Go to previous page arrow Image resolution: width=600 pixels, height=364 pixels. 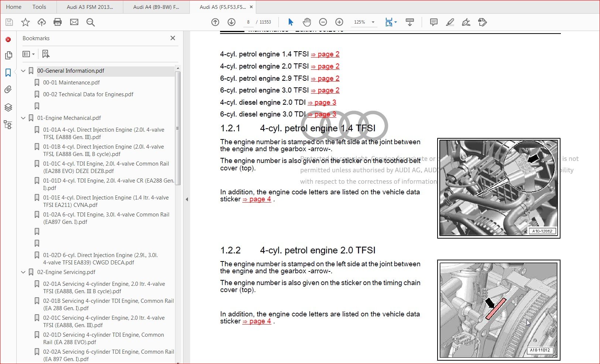215,22
